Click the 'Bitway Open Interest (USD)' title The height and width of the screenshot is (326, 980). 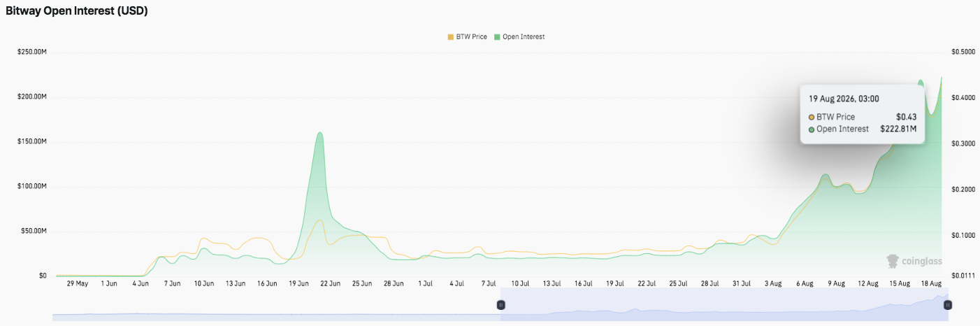[77, 11]
